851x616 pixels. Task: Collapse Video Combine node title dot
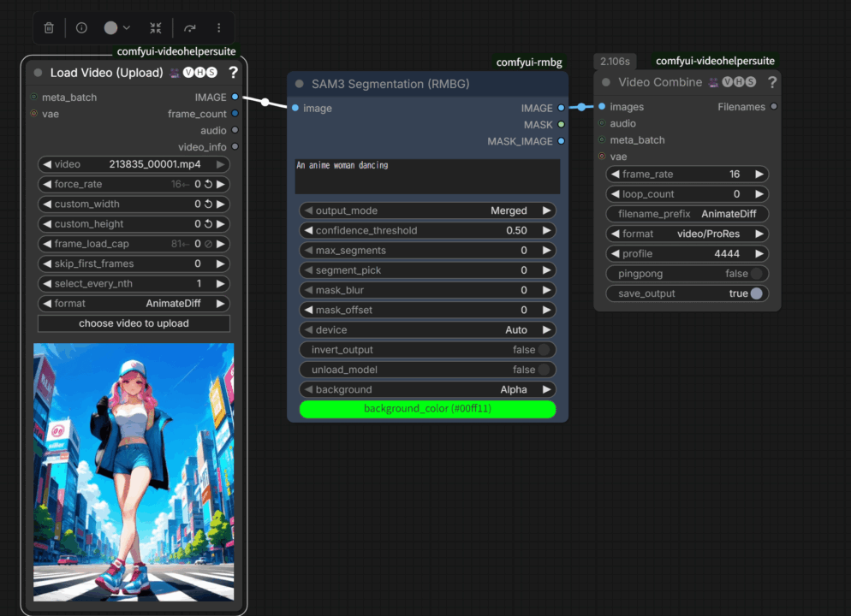click(605, 82)
